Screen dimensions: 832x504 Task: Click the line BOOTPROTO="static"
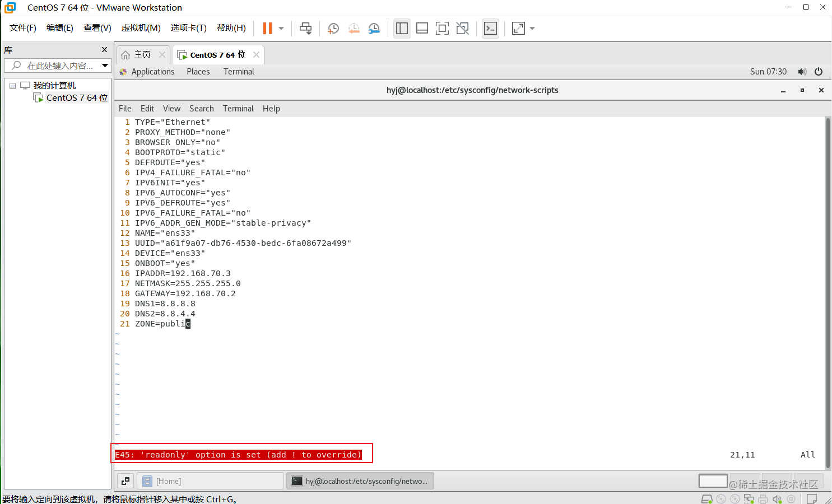point(180,152)
